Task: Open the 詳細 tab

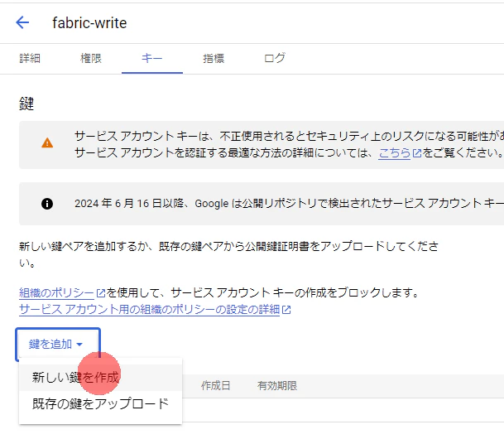Action: click(x=30, y=58)
